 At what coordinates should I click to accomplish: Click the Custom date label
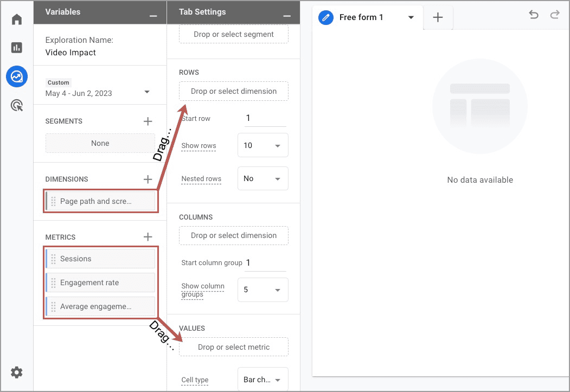click(58, 82)
